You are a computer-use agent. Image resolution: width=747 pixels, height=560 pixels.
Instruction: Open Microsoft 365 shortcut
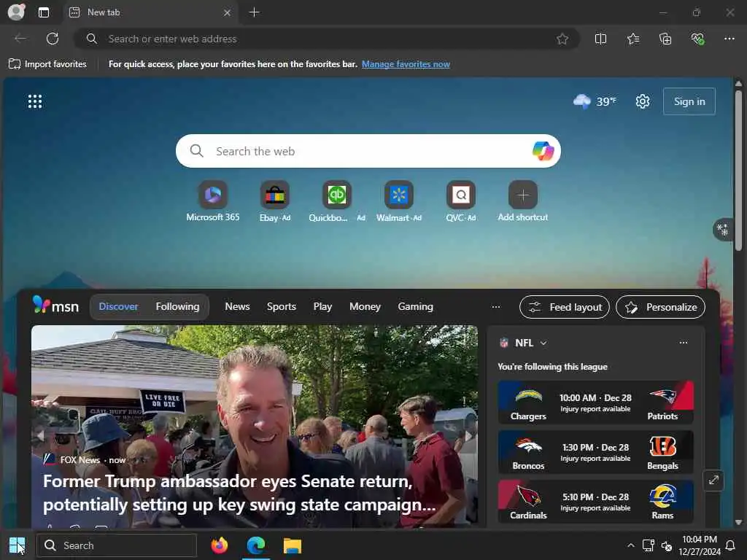click(213, 201)
